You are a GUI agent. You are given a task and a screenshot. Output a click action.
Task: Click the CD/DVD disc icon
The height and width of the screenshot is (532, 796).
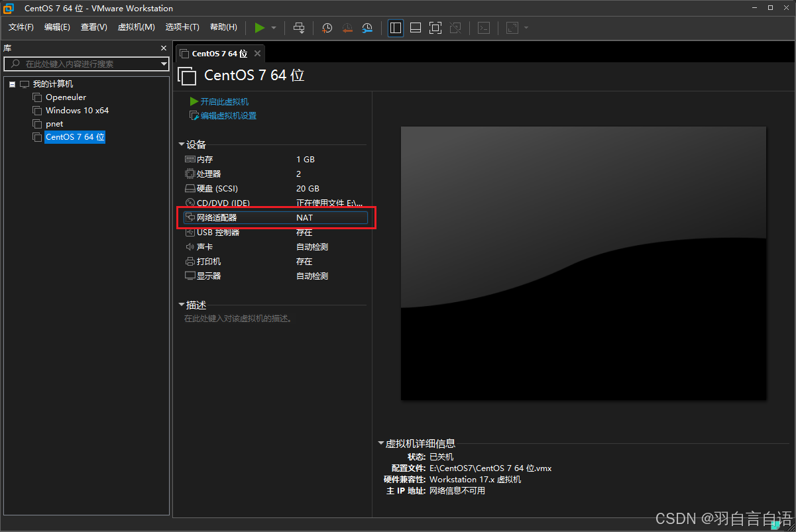[190, 203]
